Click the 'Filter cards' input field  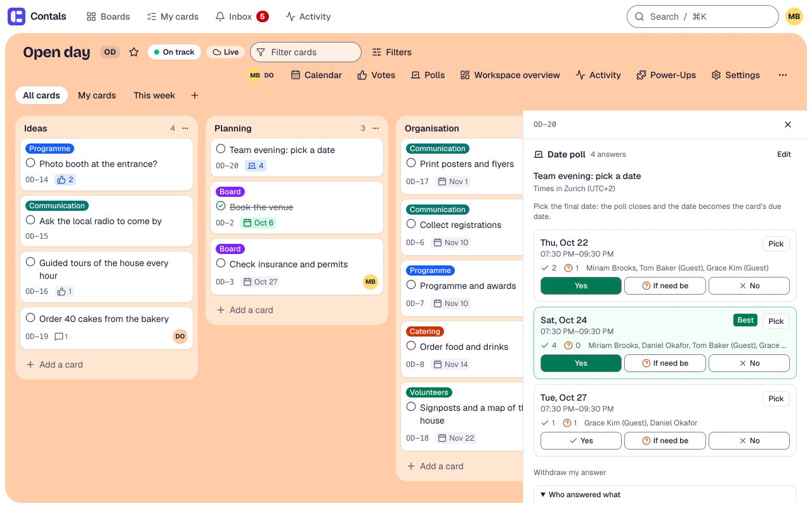tap(306, 52)
